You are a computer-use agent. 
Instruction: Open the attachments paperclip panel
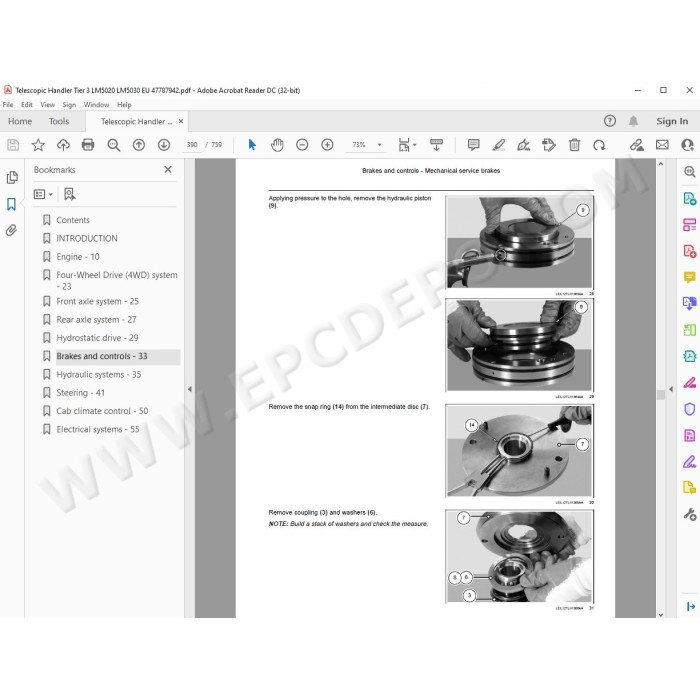point(12,230)
